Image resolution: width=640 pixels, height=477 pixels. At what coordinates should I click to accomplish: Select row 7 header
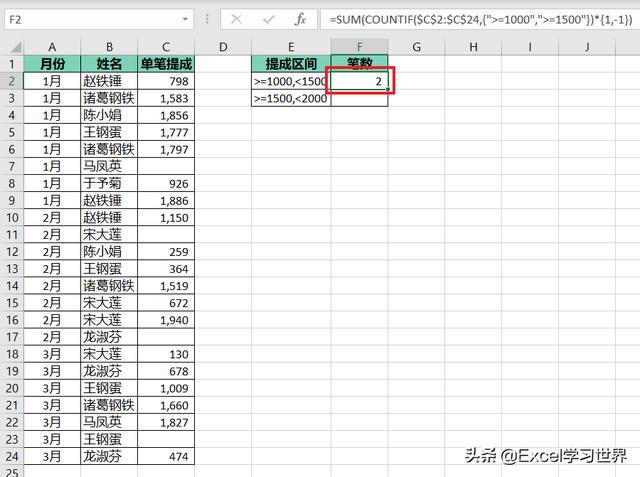click(x=12, y=166)
